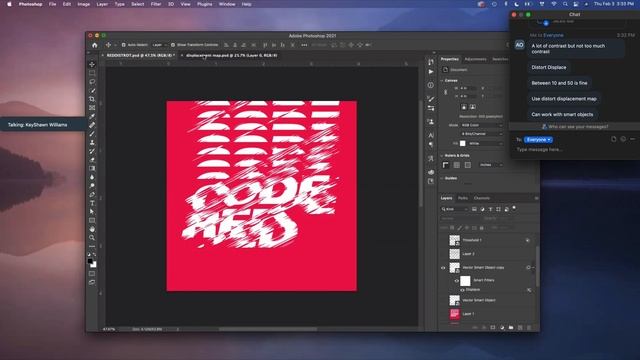Toggle Auto-Select checkbox in options bar
Image resolution: width=640 pixels, height=360 pixels.
(x=124, y=45)
